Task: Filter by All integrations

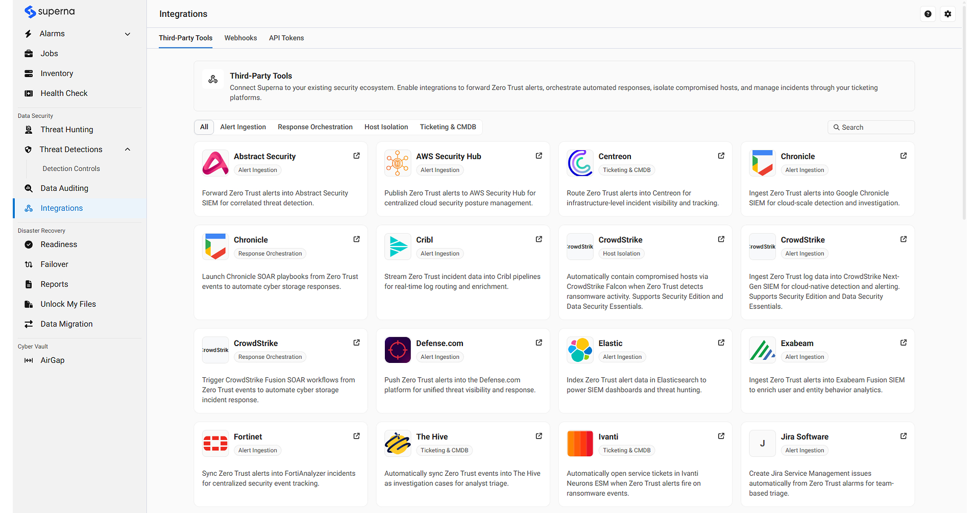Action: [204, 127]
